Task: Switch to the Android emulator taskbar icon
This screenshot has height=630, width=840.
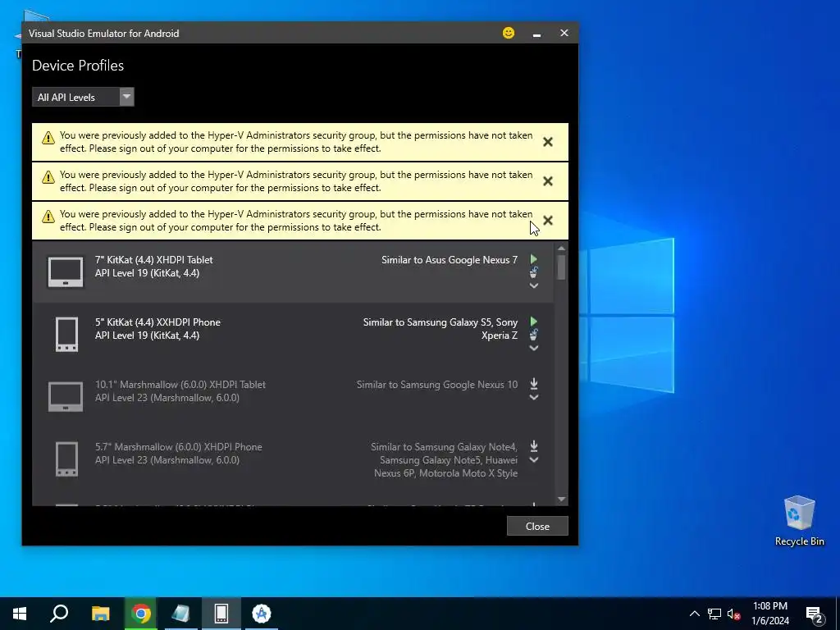Action: [221, 614]
